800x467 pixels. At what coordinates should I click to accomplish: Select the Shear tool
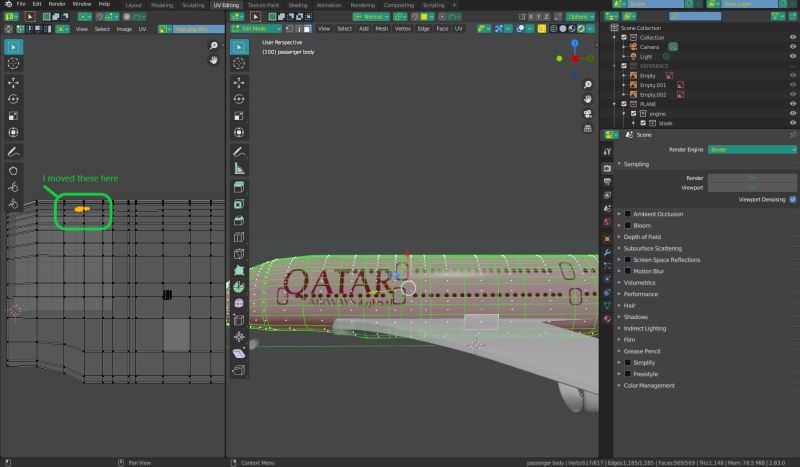pyautogui.click(x=239, y=353)
